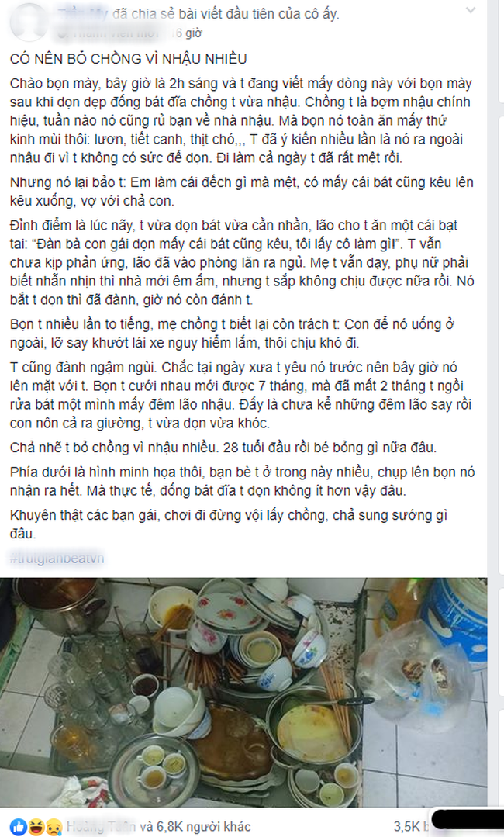Click the Haha laughing reaction icon
Screen dimensions: 504x837
(36, 827)
